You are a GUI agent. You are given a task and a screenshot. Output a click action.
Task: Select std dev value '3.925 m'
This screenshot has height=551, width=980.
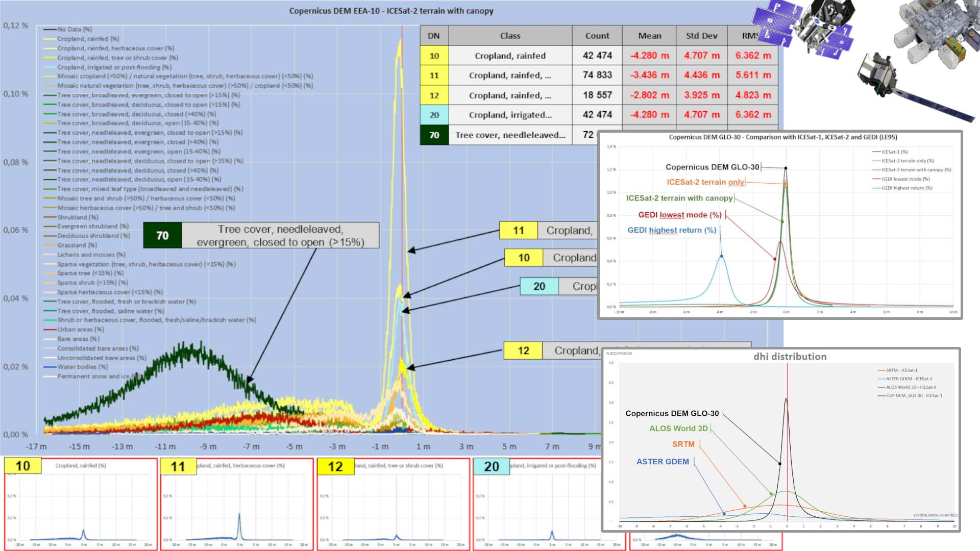702,95
